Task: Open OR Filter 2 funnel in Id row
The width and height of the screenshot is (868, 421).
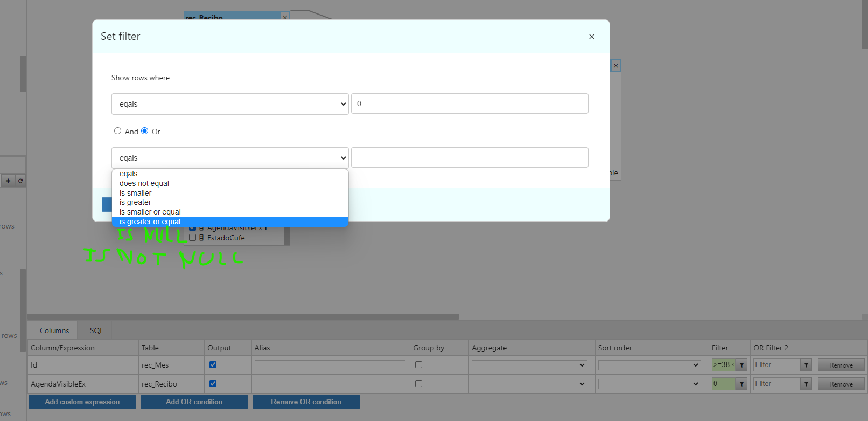Action: (806, 365)
